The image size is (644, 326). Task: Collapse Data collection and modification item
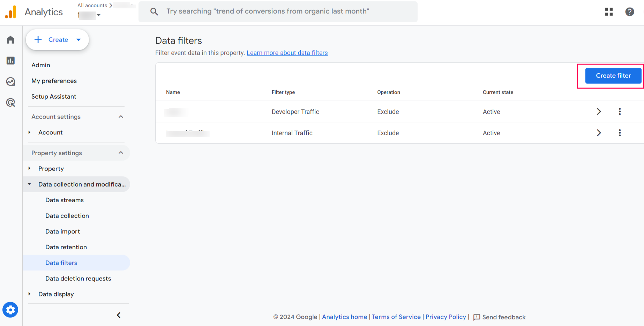(x=29, y=184)
